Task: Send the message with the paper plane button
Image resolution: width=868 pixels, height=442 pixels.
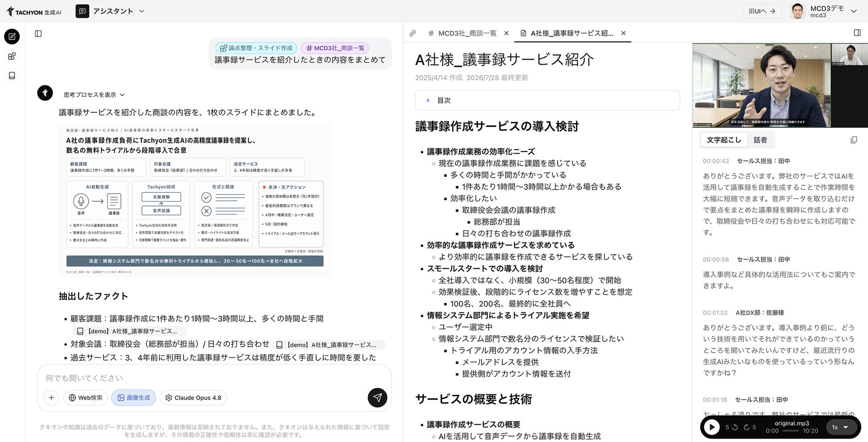Action: 377,397
